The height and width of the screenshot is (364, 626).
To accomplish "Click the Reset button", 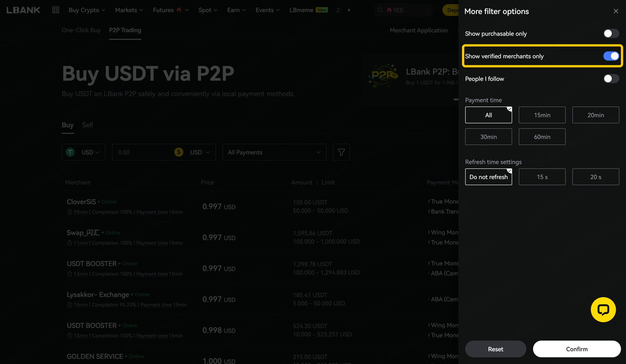I will [495, 349].
